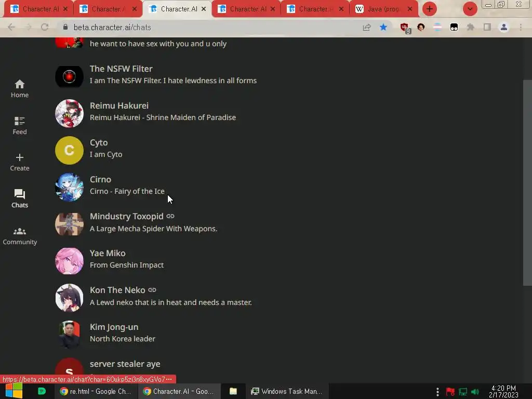Screen dimensions: 532x399
Task: Share this page icon in address bar
Action: [x=366, y=28]
